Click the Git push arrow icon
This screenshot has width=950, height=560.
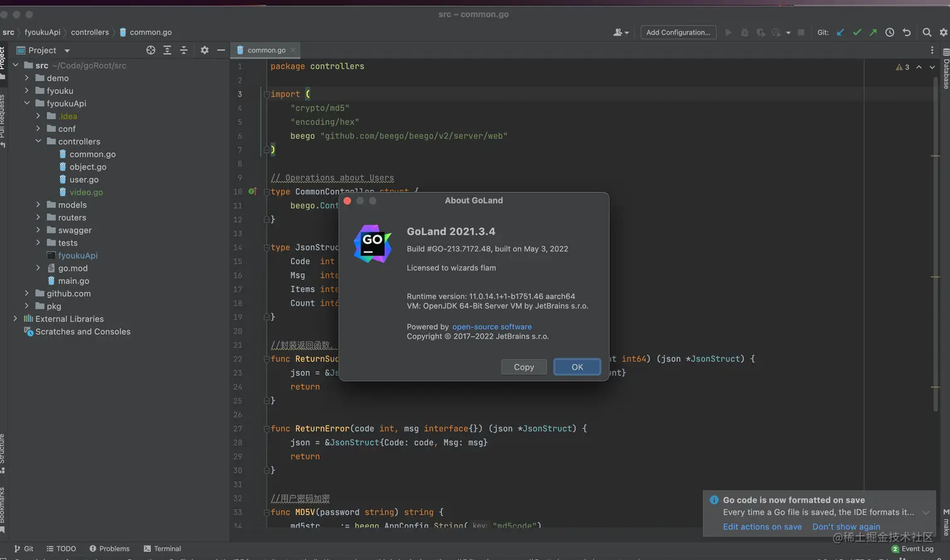[x=873, y=33]
